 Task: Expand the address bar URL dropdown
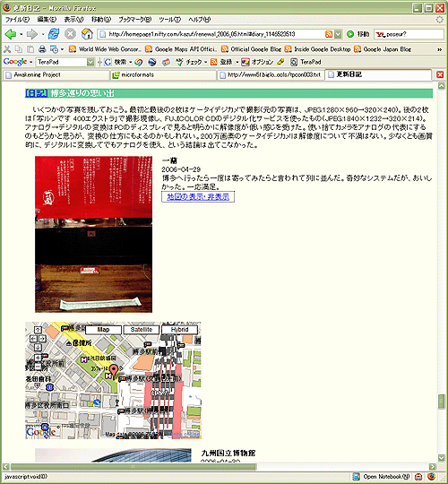click(x=338, y=34)
